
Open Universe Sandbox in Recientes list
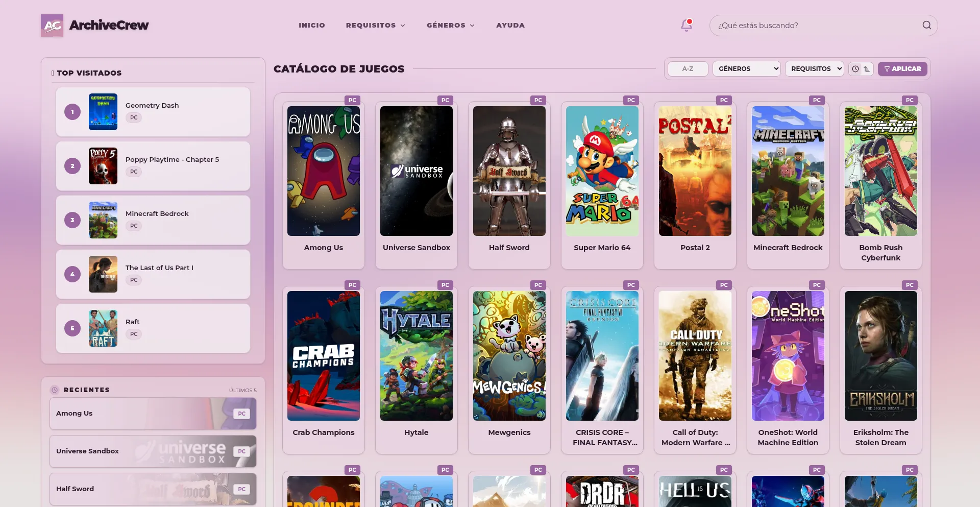click(x=153, y=451)
